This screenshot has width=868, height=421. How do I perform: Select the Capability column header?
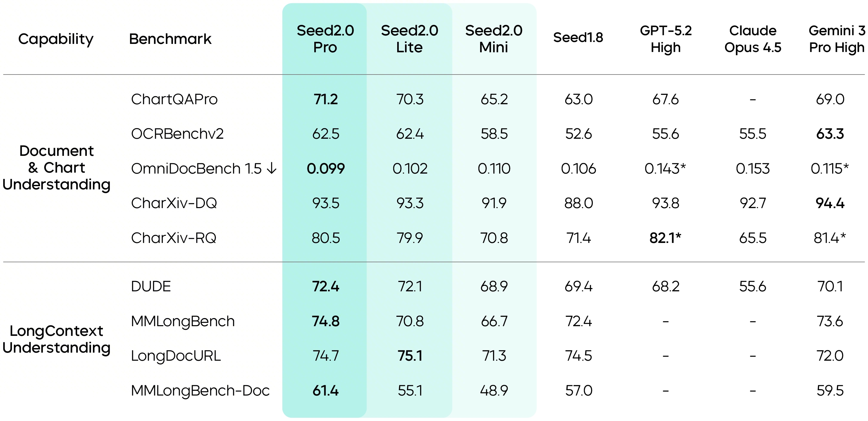[56, 39]
